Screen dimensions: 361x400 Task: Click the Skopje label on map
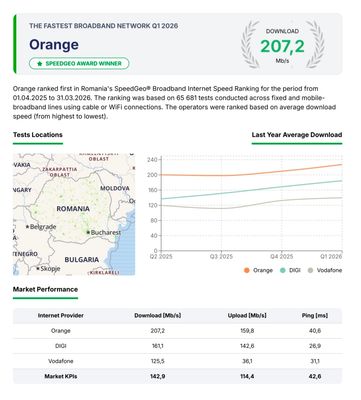click(50, 268)
